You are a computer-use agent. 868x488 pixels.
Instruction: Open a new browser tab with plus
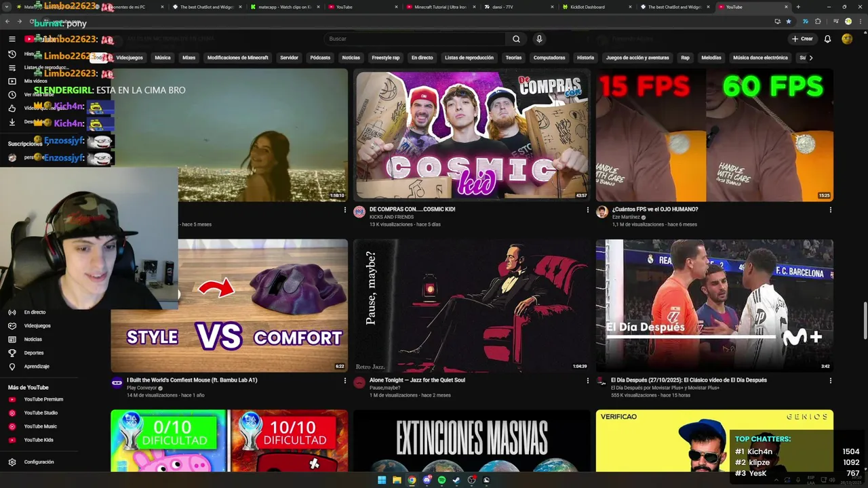tap(798, 7)
